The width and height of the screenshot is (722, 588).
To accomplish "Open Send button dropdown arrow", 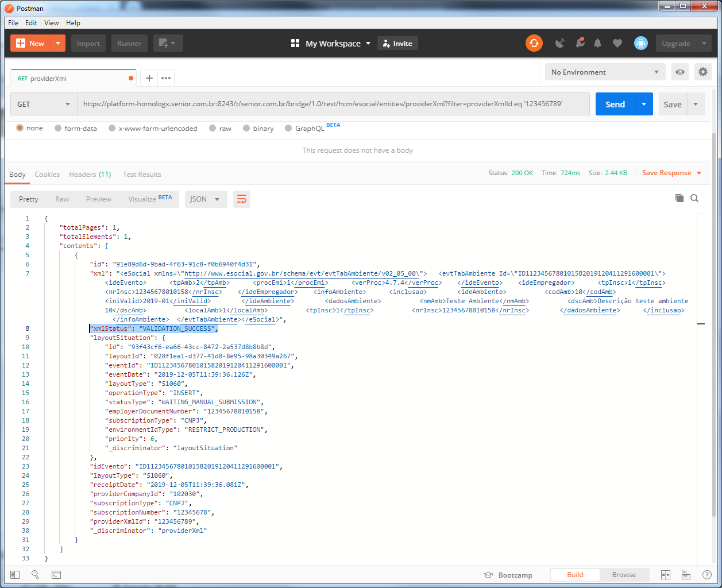I will (644, 104).
